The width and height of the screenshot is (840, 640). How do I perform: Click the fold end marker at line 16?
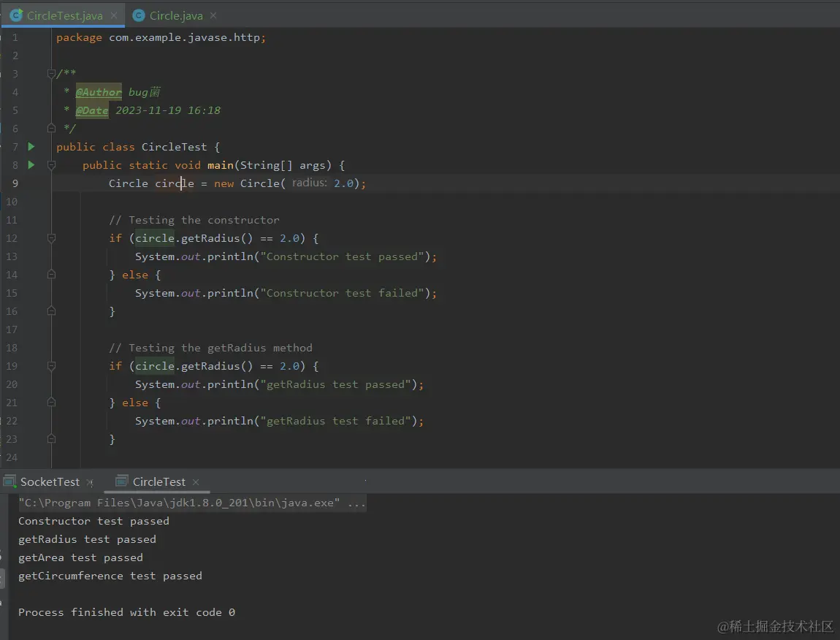tap(51, 311)
